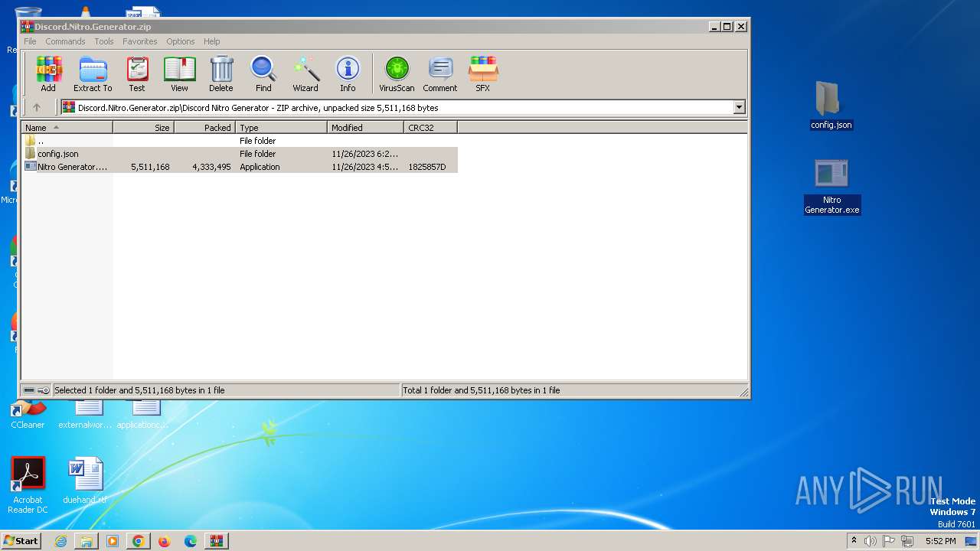The width and height of the screenshot is (980, 551).
Task: Click the archive icon in address bar
Action: pyautogui.click(x=69, y=108)
